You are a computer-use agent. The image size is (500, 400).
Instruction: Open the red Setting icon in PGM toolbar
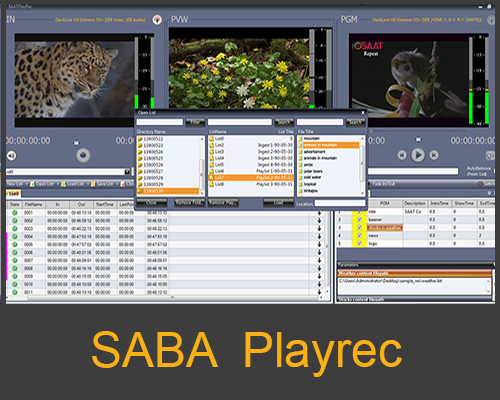480,184
